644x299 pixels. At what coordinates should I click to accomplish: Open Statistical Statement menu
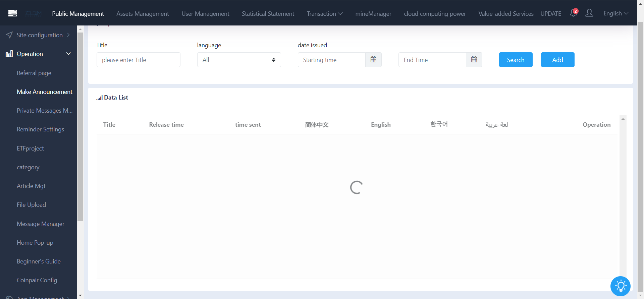tap(268, 13)
